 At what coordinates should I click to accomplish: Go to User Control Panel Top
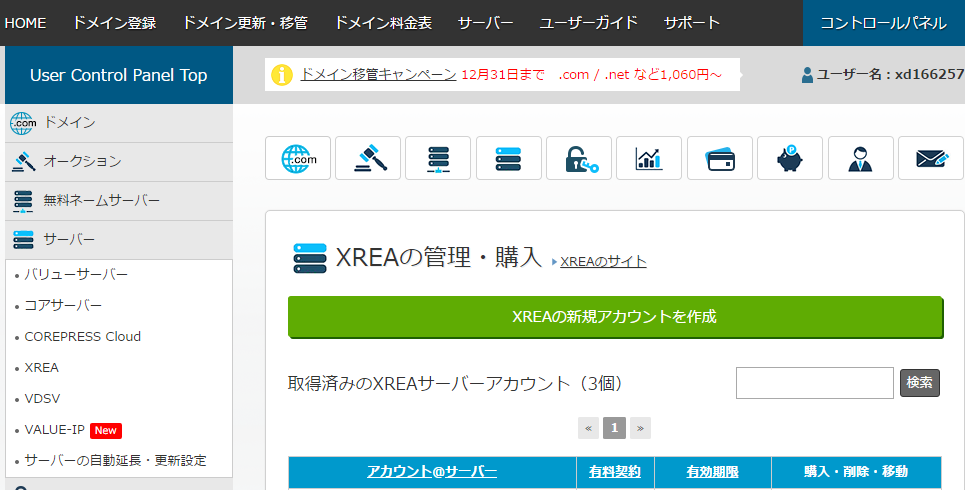tap(119, 75)
